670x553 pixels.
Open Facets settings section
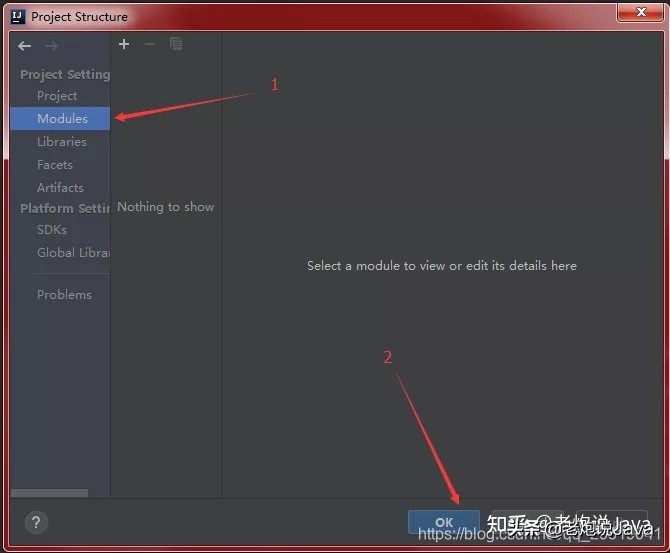point(55,165)
